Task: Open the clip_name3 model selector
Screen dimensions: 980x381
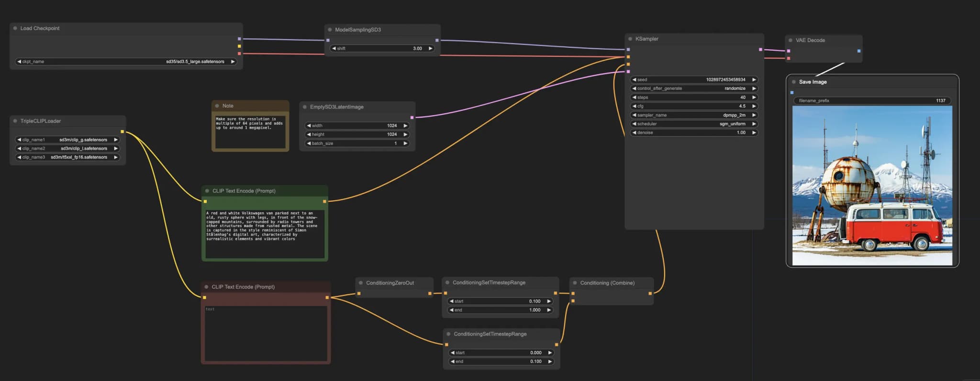Action: click(67, 157)
